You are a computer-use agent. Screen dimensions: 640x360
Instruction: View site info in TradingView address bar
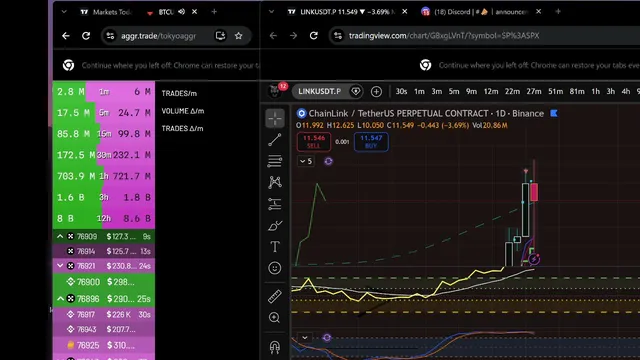coord(338,36)
